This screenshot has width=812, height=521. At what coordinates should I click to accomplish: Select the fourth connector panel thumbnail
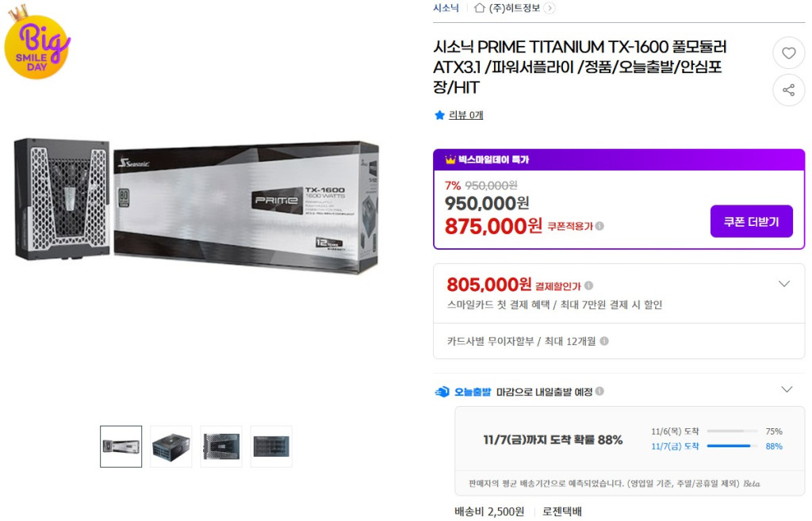(x=271, y=446)
